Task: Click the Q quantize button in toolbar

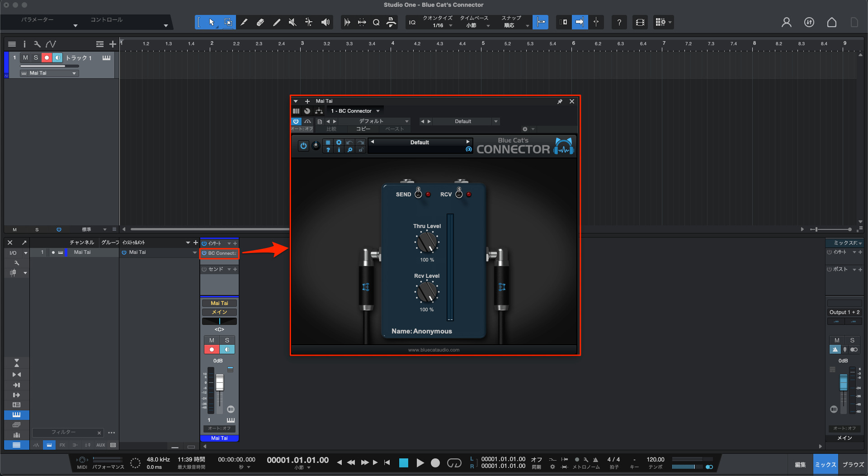Action: [376, 22]
